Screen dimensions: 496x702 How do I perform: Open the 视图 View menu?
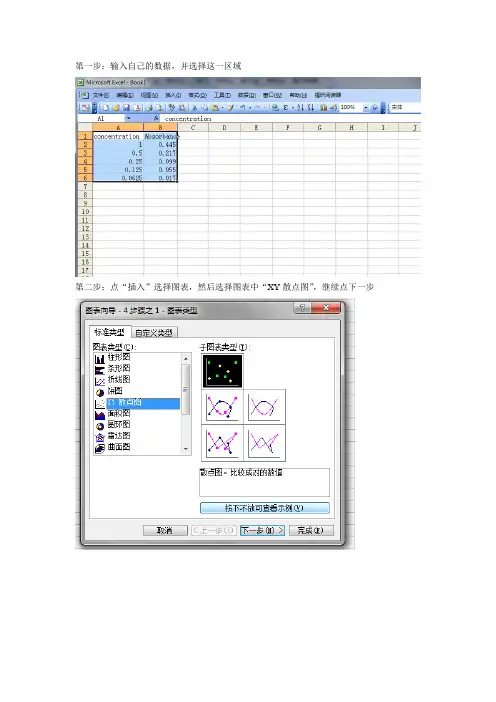click(149, 95)
